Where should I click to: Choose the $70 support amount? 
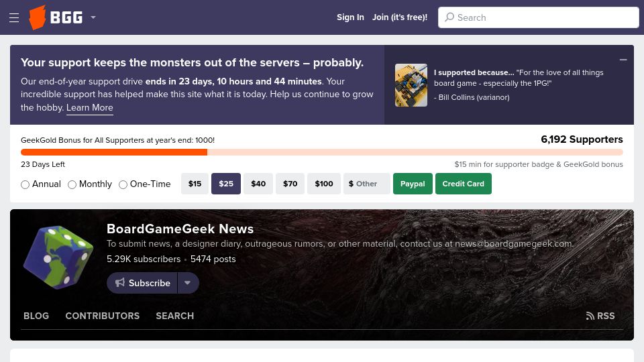click(x=290, y=184)
